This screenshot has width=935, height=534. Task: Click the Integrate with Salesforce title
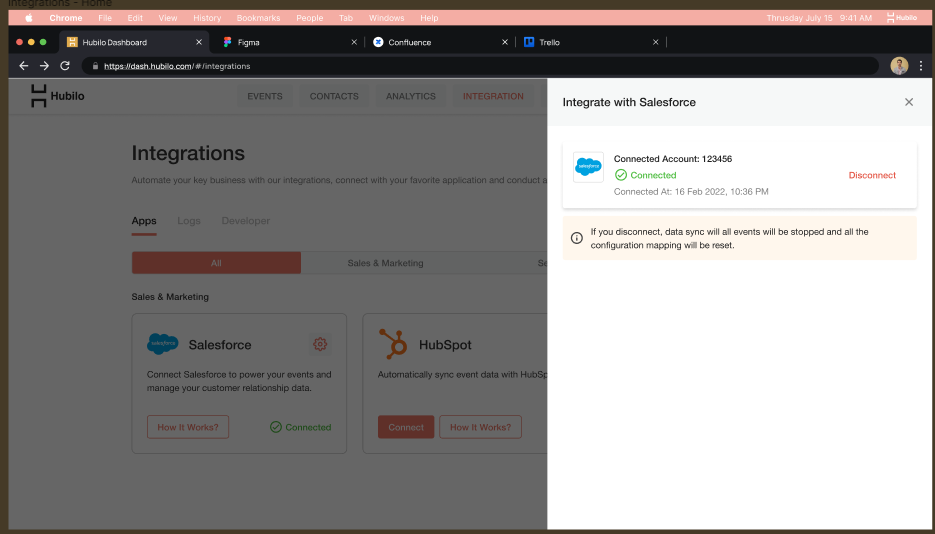(629, 102)
